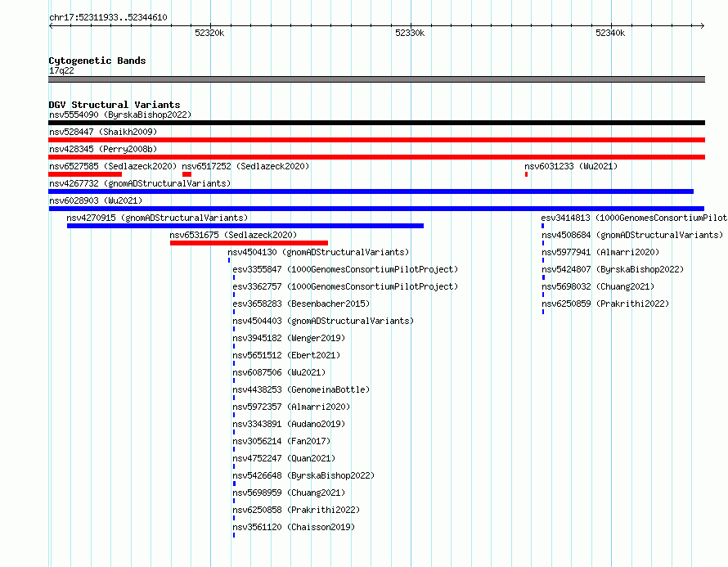Screen dimensions: 728x567
Task: Open nsv5698959 (Chuang2021) label
Action: pyautogui.click(x=289, y=493)
